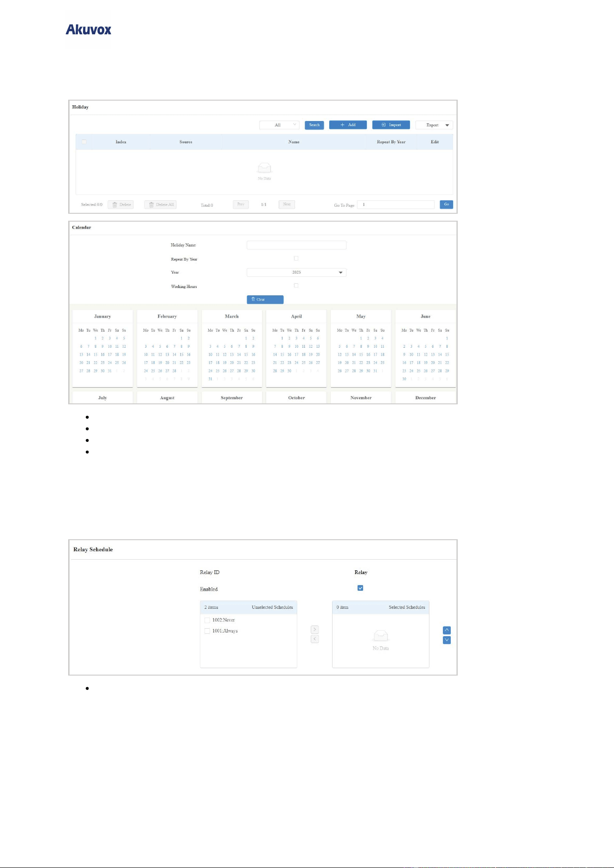614x868 pixels.
Task: Click the Index column header
Action: 121,142
